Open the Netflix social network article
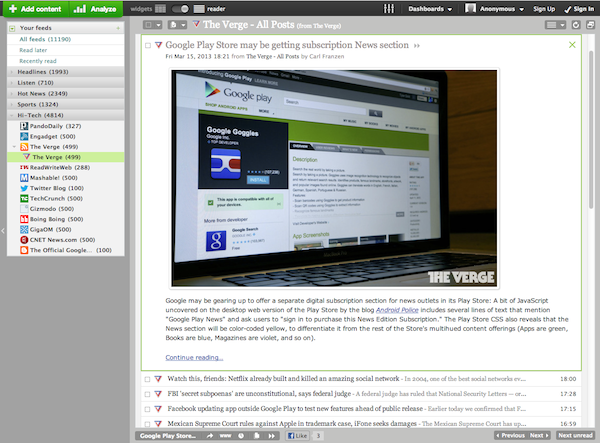The width and height of the screenshot is (600, 443). click(283, 379)
